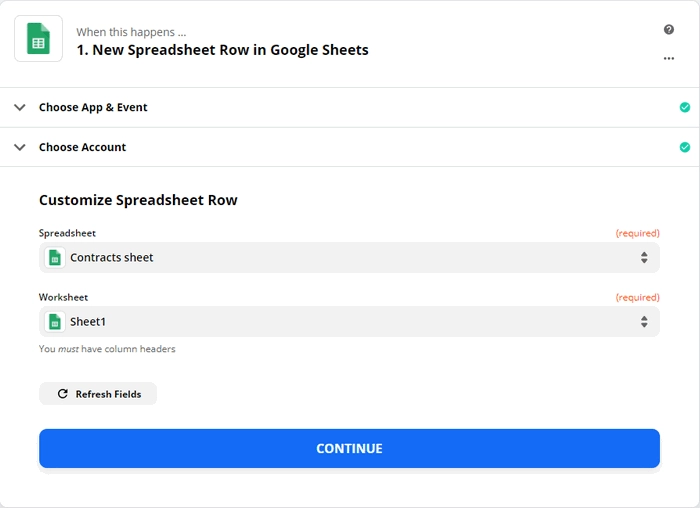The image size is (700, 508).
Task: Click the Worksheet field label
Action: coord(63,297)
